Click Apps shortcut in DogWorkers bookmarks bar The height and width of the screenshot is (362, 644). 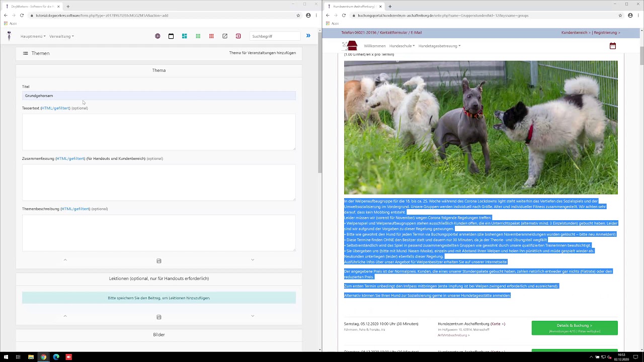10,24
